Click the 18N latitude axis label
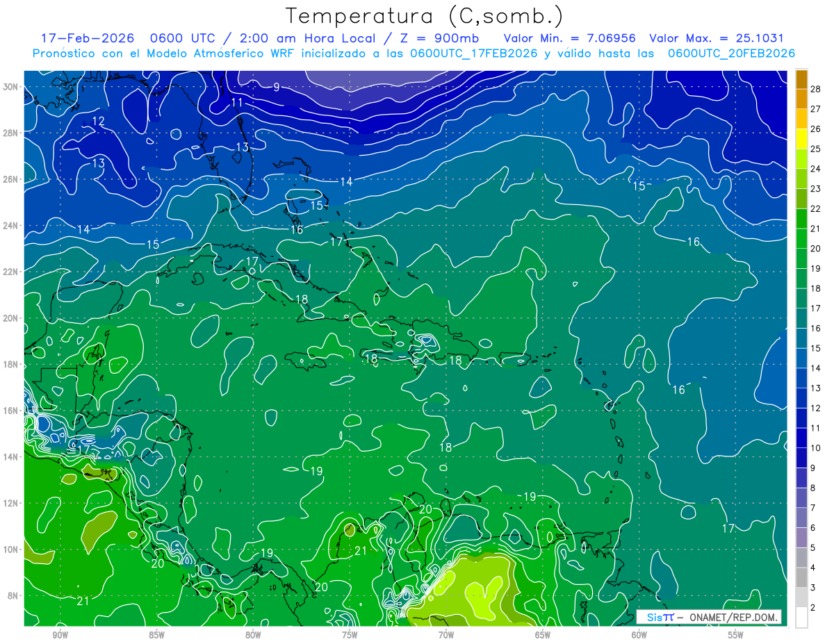834x644 pixels. [12, 364]
